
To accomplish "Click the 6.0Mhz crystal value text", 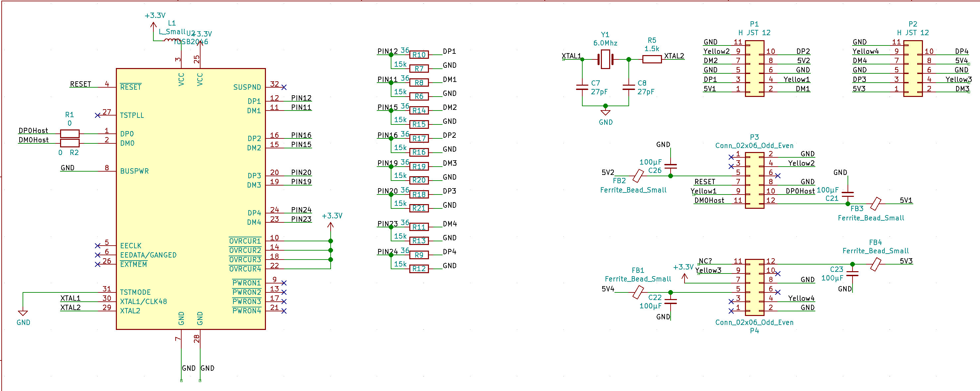I will tap(605, 43).
